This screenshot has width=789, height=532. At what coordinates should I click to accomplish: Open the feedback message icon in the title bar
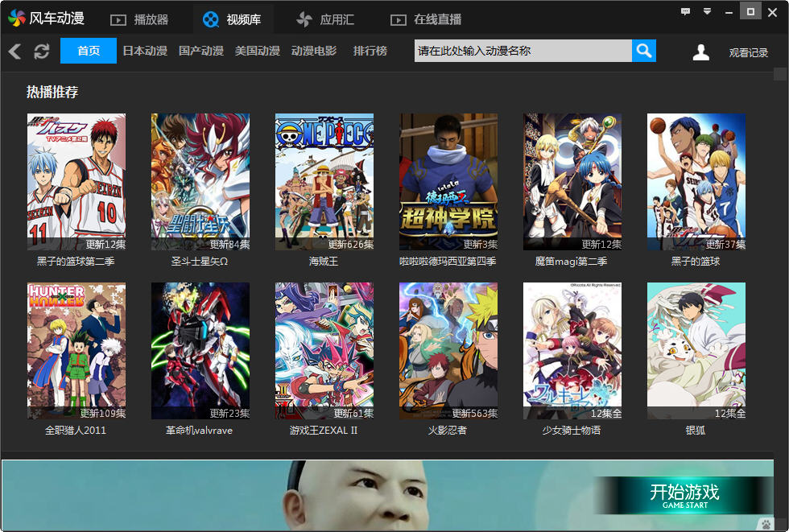tap(685, 11)
